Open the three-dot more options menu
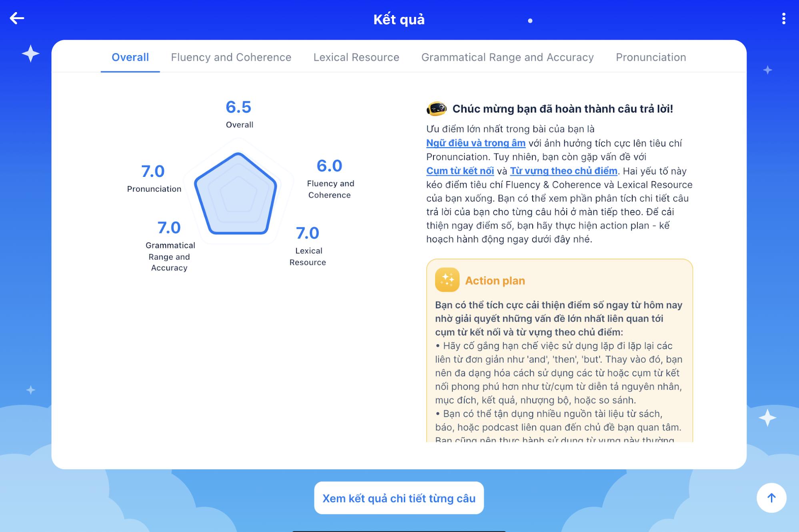This screenshot has width=799, height=532. tap(783, 18)
